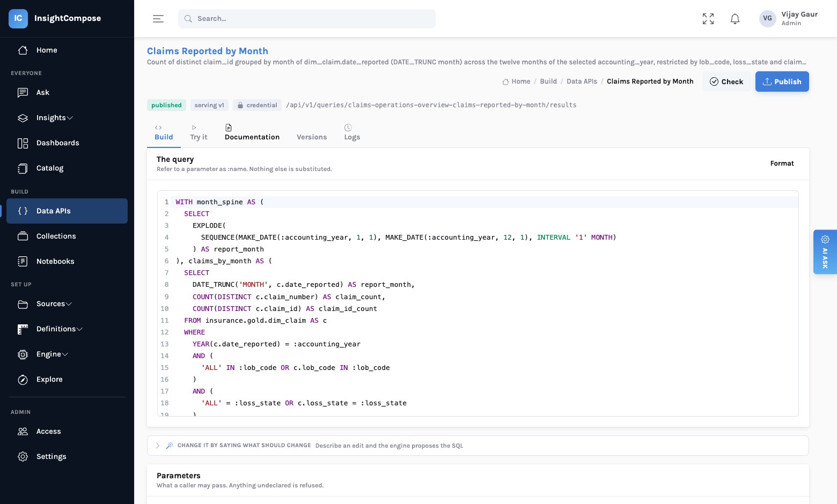837x504 pixels.
Task: Switch to the Try it tab
Action: point(199,132)
